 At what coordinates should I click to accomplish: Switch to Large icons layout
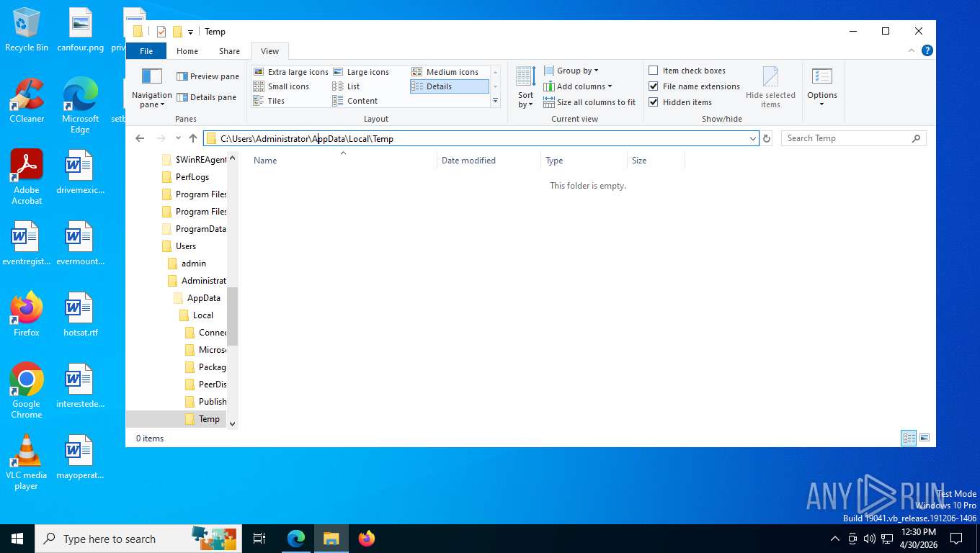(x=361, y=72)
